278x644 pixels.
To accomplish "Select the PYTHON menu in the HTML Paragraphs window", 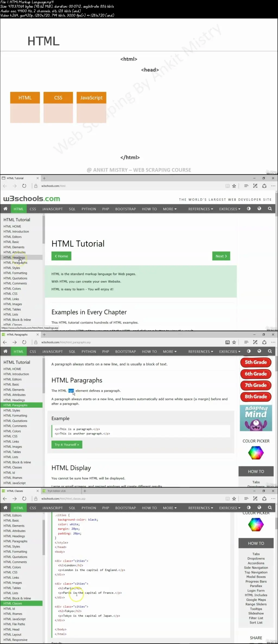I will [x=89, y=351].
